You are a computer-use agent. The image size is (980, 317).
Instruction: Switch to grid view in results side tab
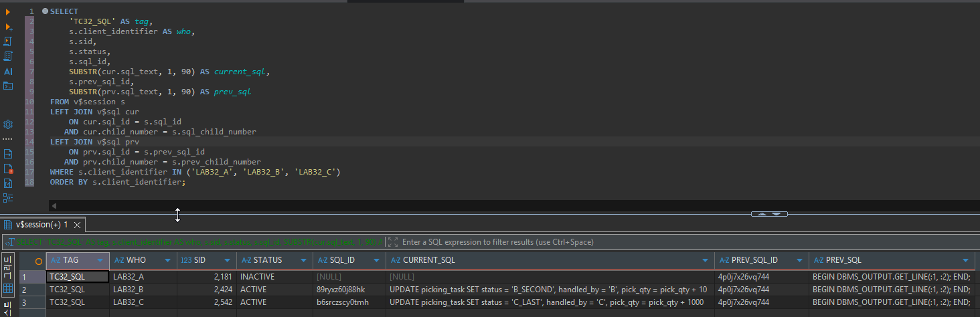click(9, 276)
